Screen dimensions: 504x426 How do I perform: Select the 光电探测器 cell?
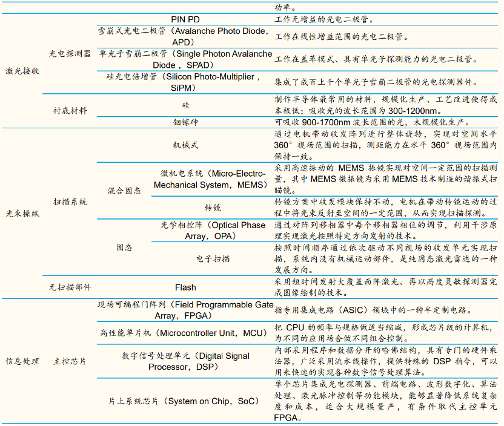[70, 54]
